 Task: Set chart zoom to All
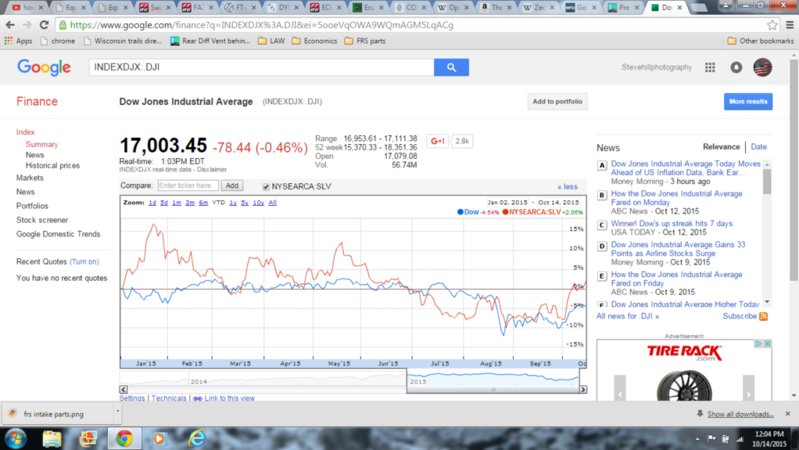point(273,203)
